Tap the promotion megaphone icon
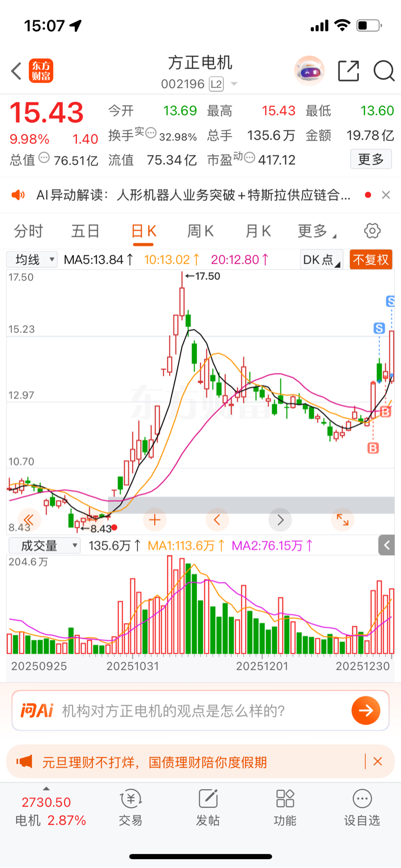This screenshot has width=401, height=868. coord(24,762)
